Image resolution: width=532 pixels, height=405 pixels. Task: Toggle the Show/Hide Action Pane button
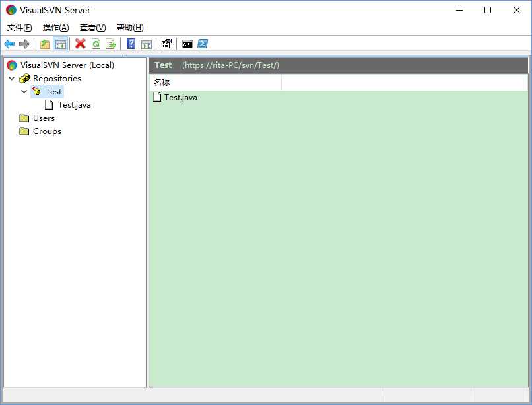point(147,44)
